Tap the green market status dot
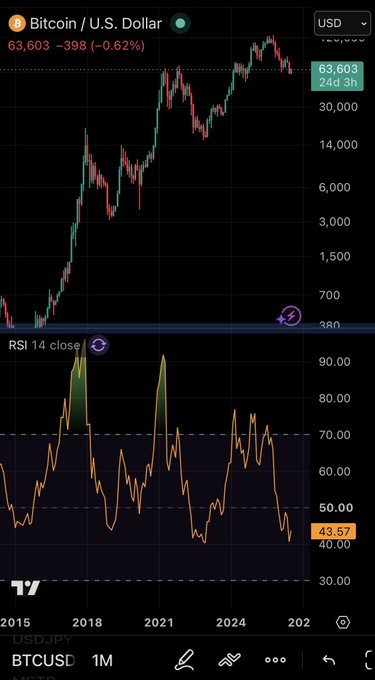This screenshot has height=680, width=375. [x=180, y=23]
